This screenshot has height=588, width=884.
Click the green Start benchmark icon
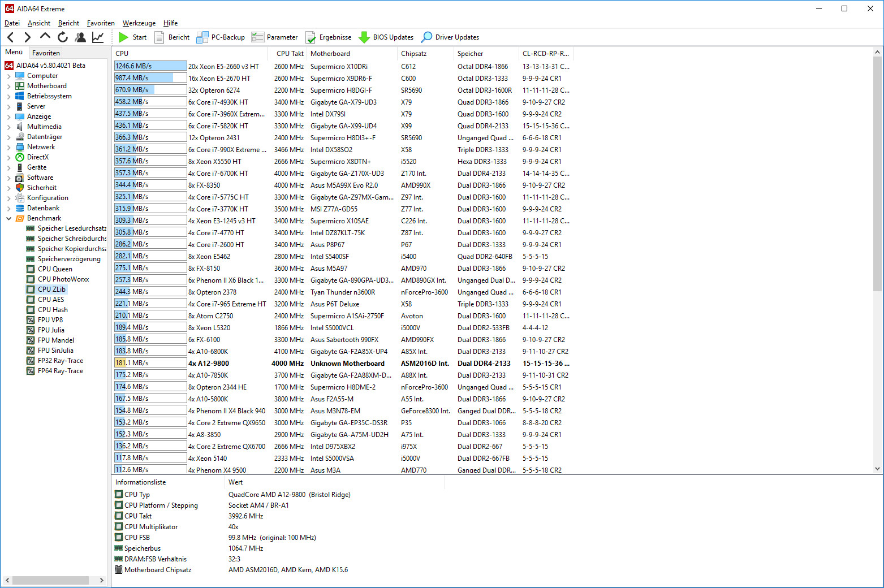pos(124,37)
